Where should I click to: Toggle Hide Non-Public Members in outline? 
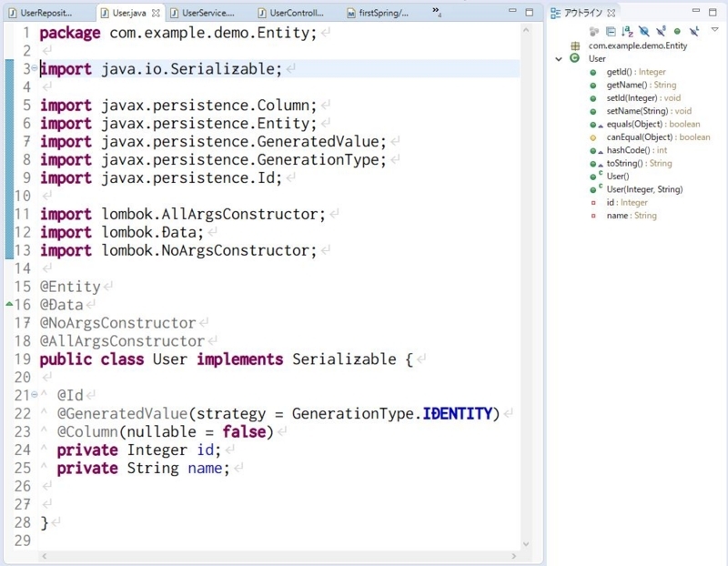tap(677, 32)
